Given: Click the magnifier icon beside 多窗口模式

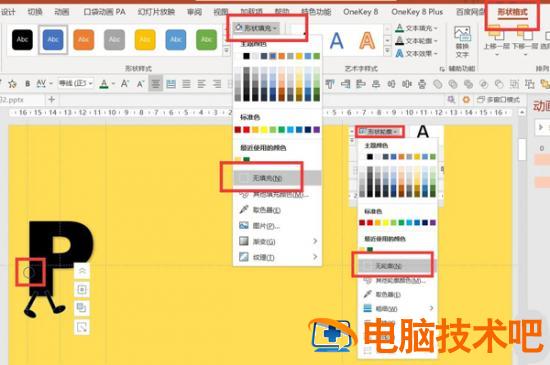Looking at the screenshot, I should pos(451,100).
